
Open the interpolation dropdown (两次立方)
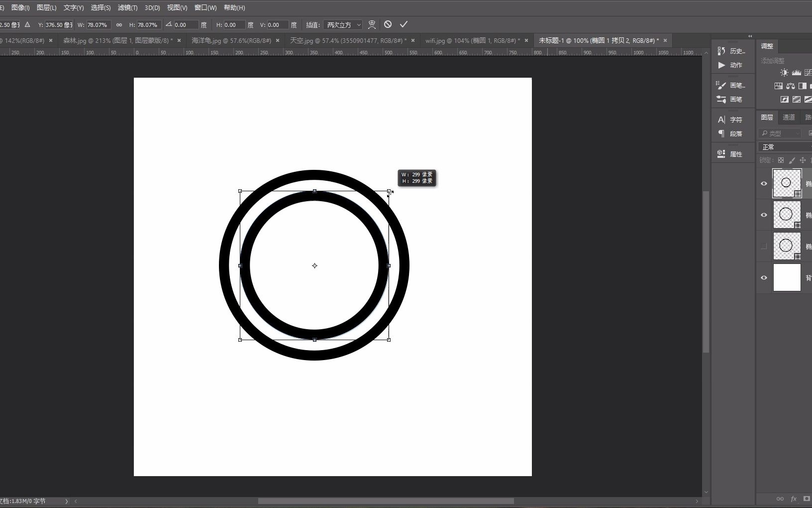pos(343,25)
